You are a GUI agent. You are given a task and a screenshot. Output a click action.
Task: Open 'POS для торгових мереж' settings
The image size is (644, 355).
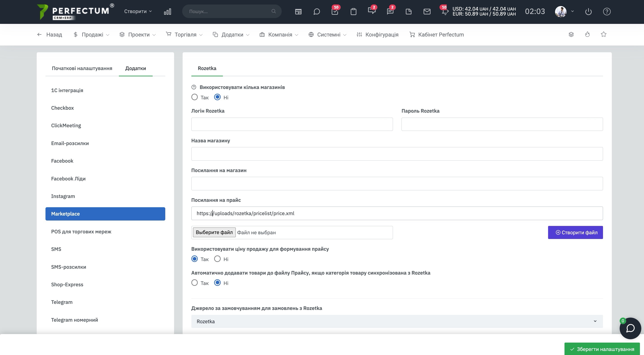105,232
